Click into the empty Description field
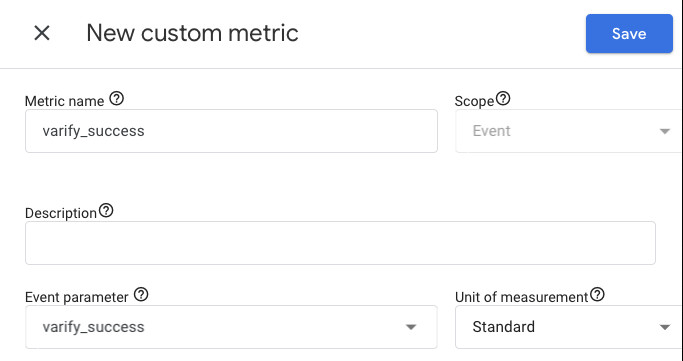 coord(340,243)
